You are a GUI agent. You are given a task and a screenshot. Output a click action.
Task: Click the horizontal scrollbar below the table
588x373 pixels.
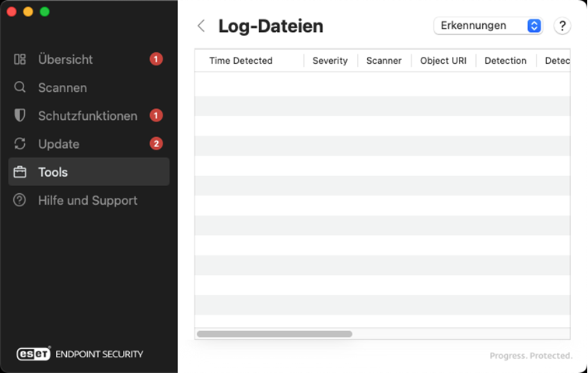[x=275, y=334]
